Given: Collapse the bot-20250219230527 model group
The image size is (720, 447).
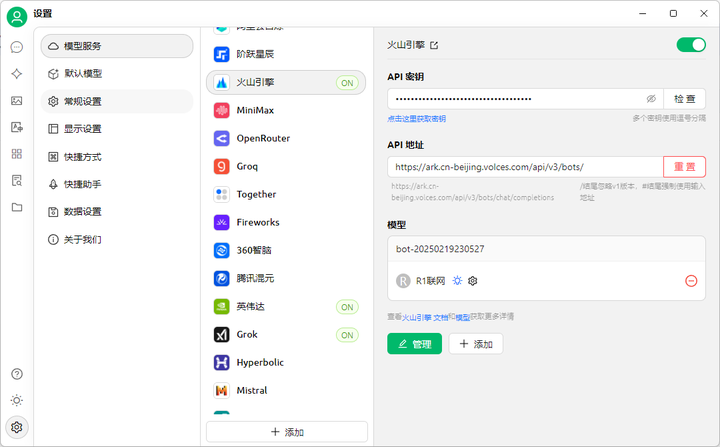Looking at the screenshot, I should click(x=546, y=249).
